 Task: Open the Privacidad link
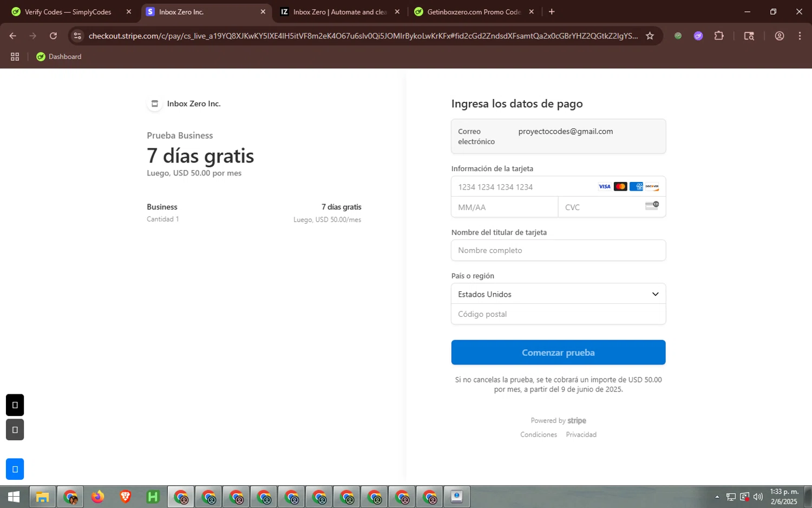[x=581, y=434]
